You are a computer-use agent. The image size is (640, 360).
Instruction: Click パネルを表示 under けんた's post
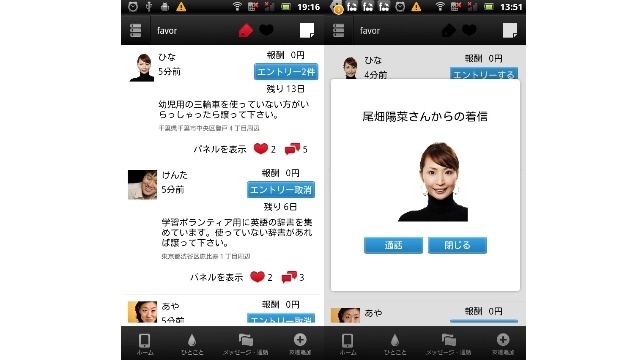click(x=217, y=278)
